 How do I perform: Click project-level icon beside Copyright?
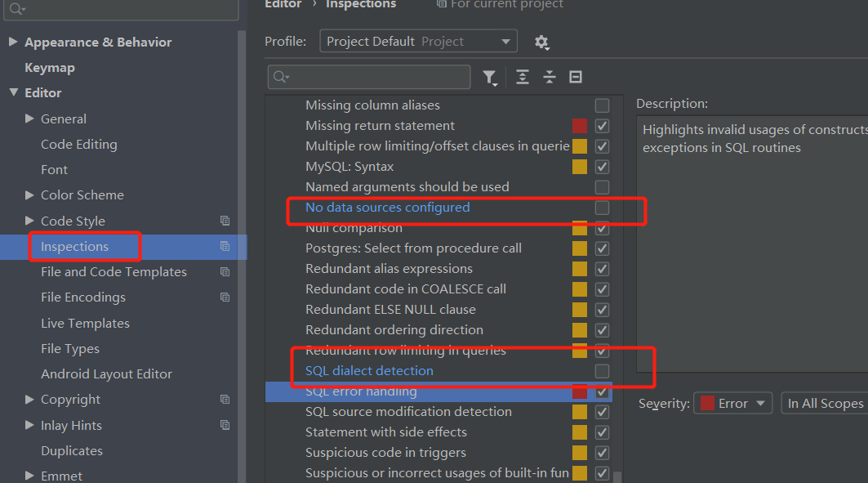point(225,400)
